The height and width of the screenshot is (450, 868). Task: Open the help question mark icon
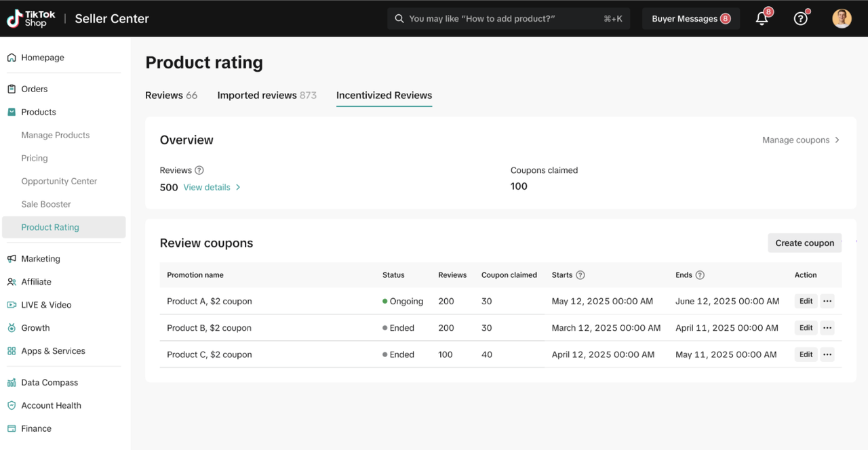(x=801, y=19)
